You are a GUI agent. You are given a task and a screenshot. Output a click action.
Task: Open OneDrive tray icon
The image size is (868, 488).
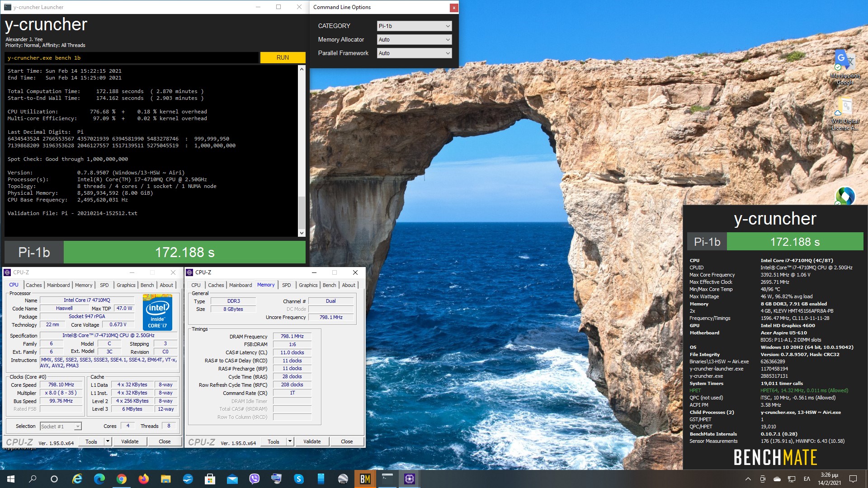[x=777, y=479]
